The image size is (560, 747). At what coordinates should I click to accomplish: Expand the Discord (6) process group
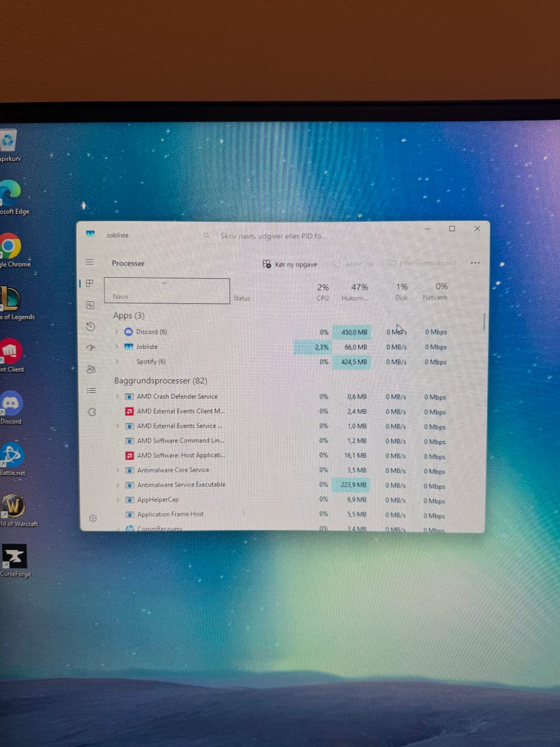coord(117,331)
